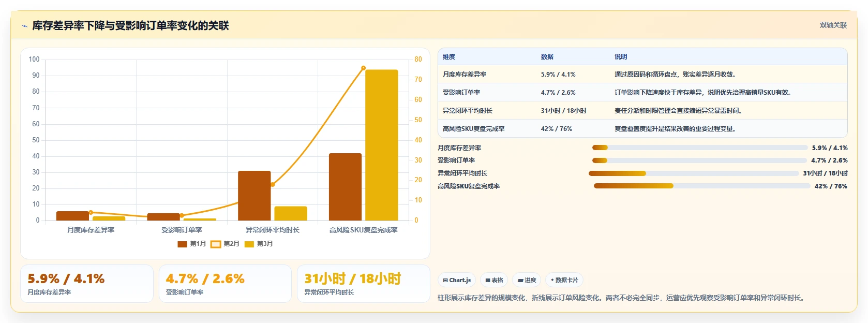Click the 5.9% / 4.1% table cell
Screen dimensions: 868x323
tap(558, 75)
